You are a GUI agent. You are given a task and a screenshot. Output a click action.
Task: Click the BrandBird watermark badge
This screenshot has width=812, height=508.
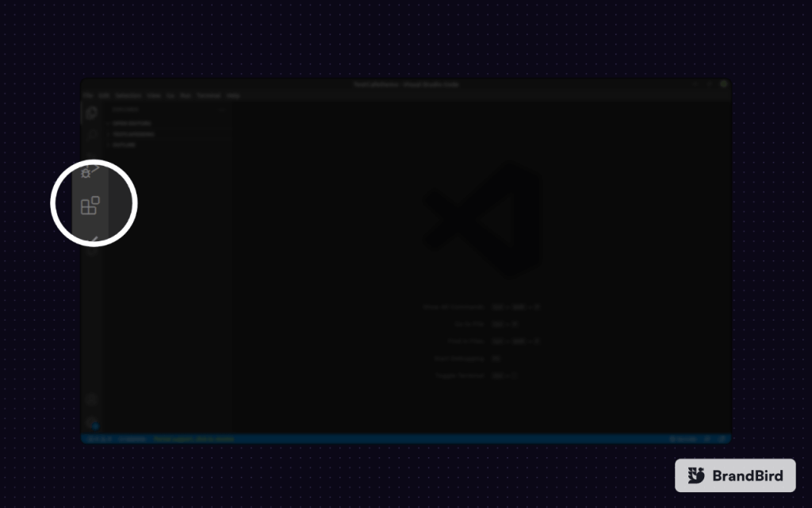(735, 475)
